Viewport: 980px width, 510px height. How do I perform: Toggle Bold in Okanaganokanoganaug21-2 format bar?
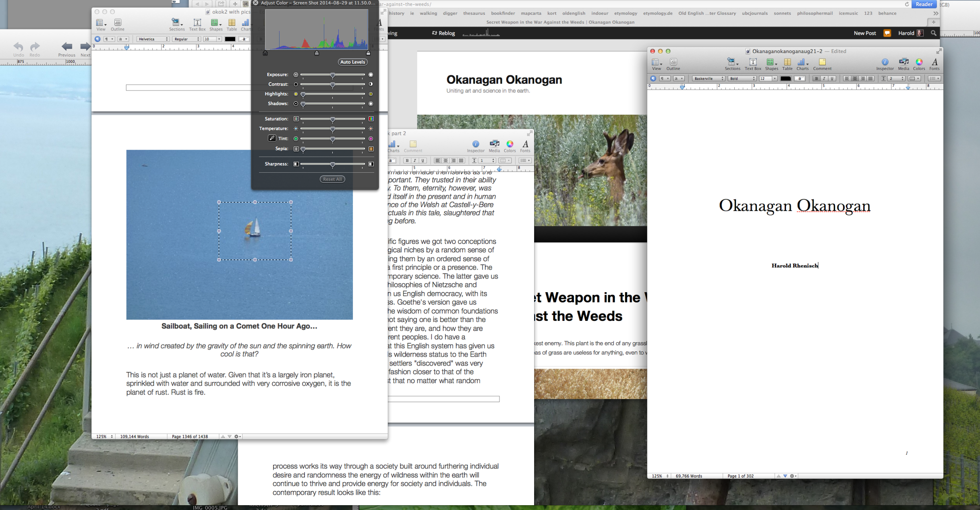tap(816, 78)
